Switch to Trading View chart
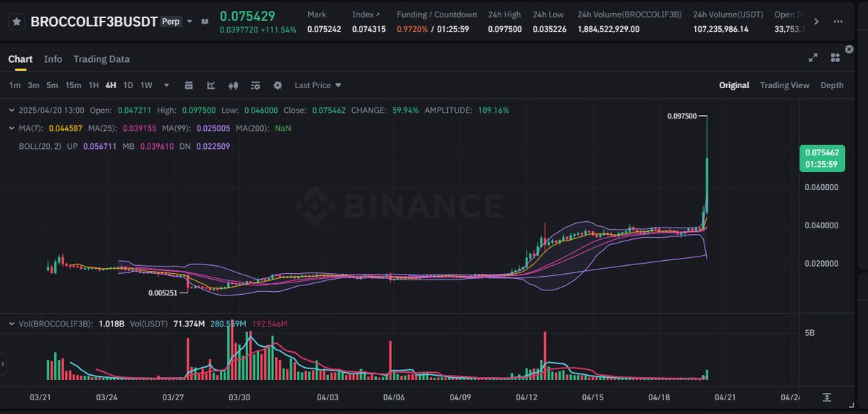The width and height of the screenshot is (868, 414). pos(785,85)
